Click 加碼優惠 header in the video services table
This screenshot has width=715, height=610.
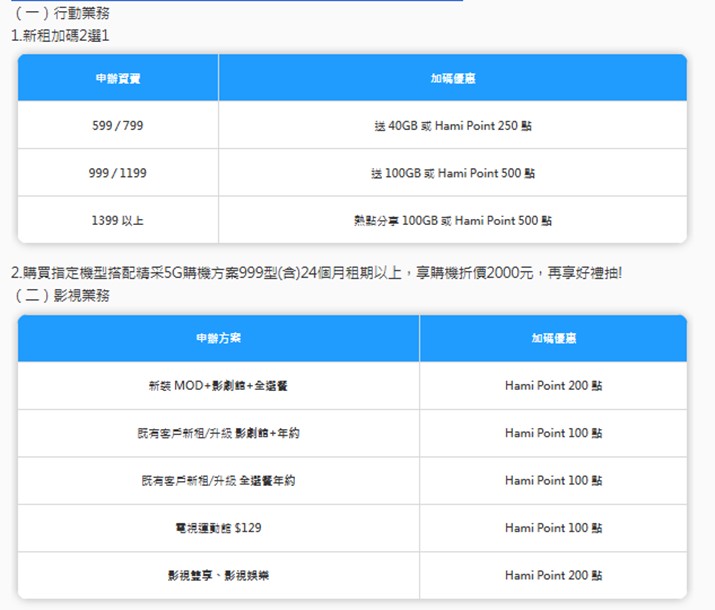(x=553, y=338)
